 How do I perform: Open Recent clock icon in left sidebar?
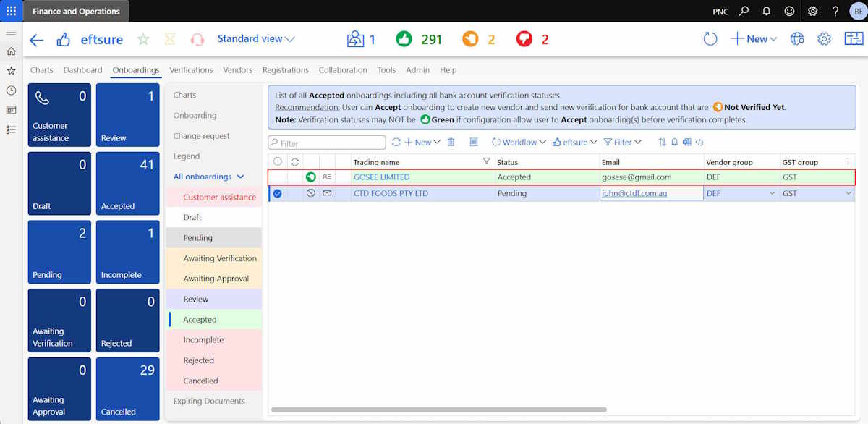[x=11, y=90]
